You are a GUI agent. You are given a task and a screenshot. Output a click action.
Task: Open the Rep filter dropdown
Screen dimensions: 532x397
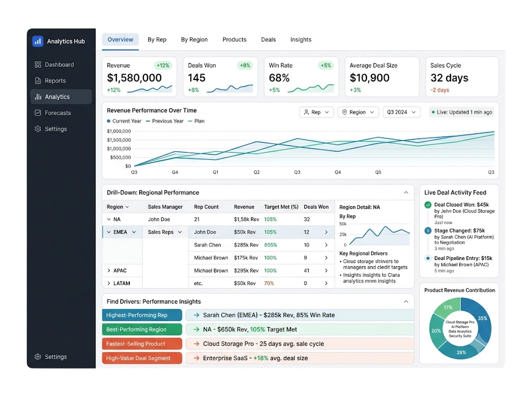[316, 112]
